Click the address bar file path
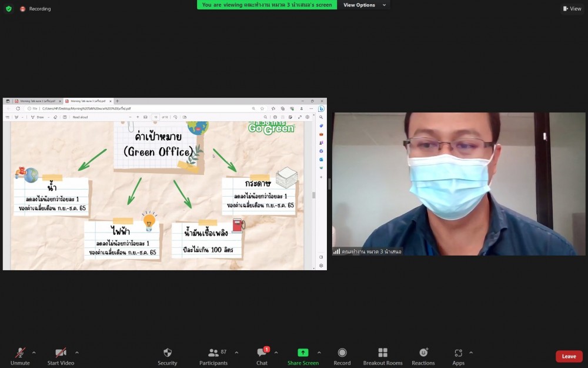Image resolution: width=588 pixels, height=368 pixels. click(86, 108)
